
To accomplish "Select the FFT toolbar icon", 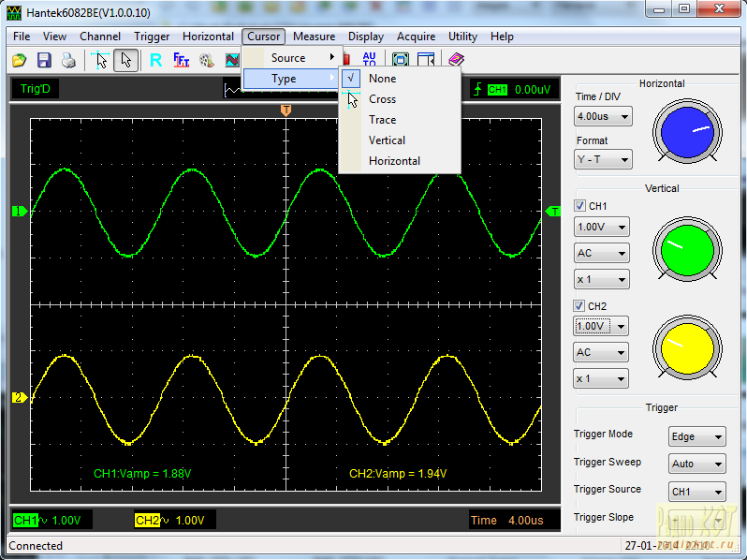I will tap(182, 60).
